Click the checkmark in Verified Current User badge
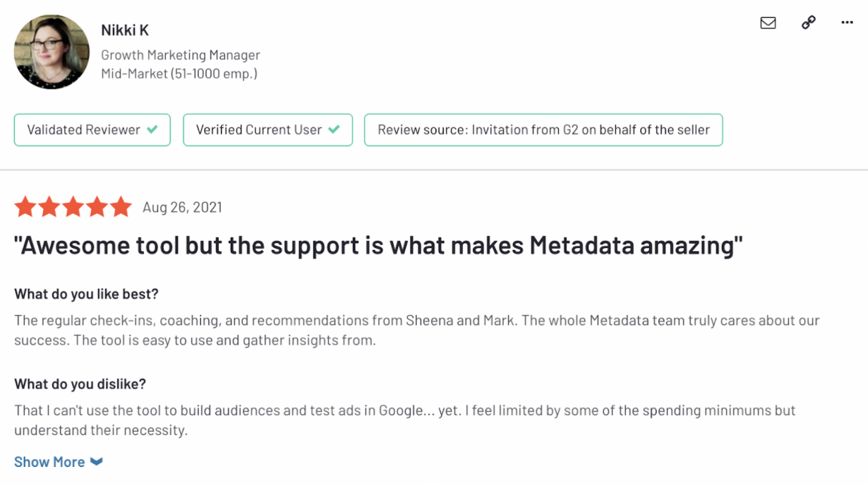The image size is (868, 486). pos(334,130)
